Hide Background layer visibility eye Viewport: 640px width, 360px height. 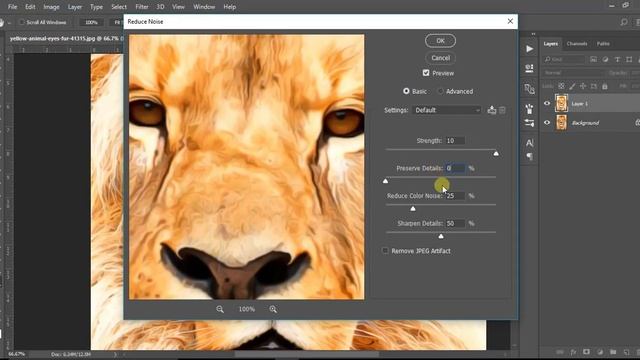pyautogui.click(x=547, y=122)
